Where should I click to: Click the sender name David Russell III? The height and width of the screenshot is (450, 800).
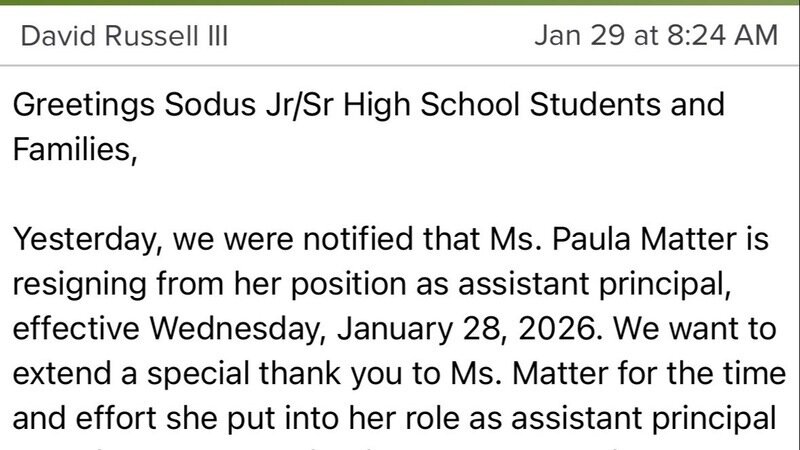point(124,37)
